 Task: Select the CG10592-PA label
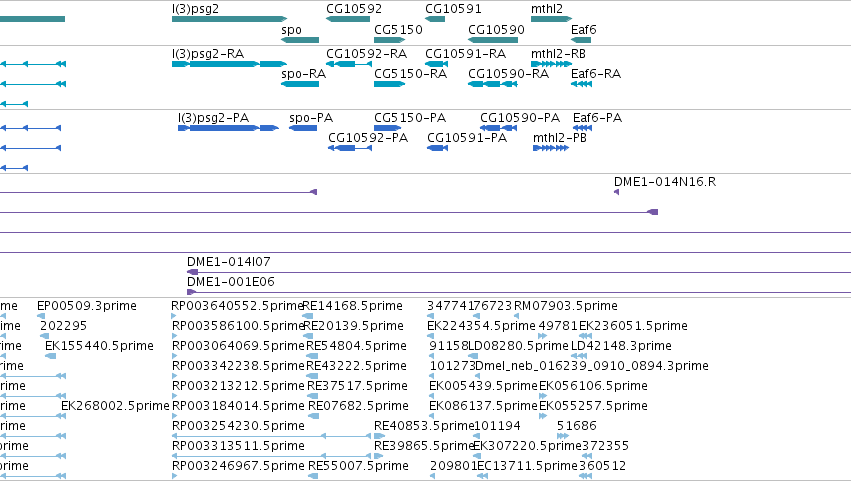[x=368, y=138]
